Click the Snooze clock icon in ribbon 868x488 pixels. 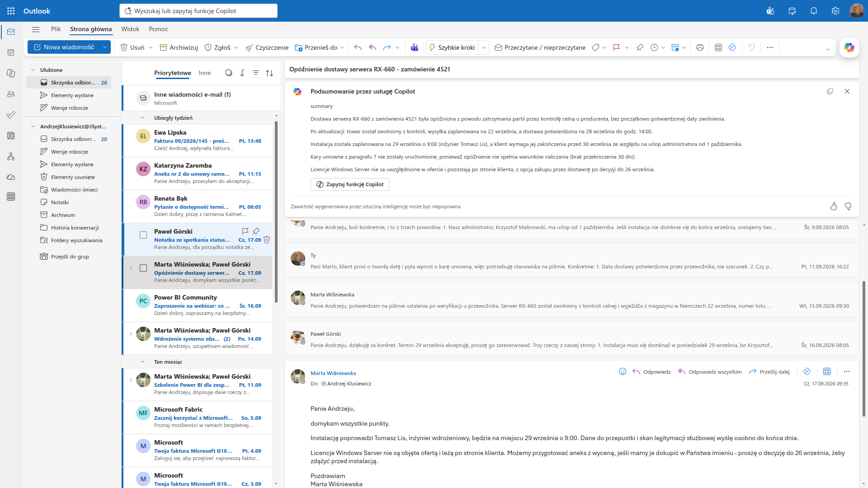[654, 47]
